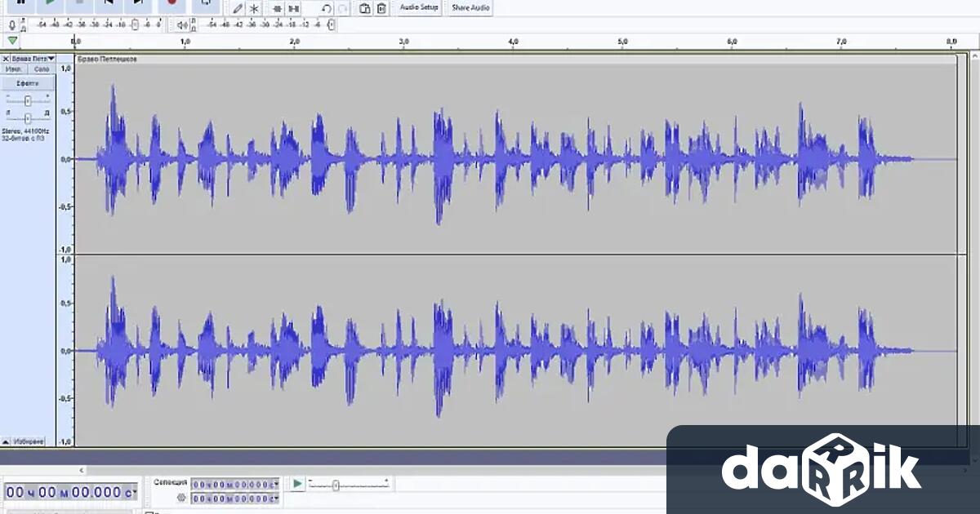This screenshot has width=980, height=514.
Task: Mute the track with Изкл. button
Action: [x=14, y=69]
